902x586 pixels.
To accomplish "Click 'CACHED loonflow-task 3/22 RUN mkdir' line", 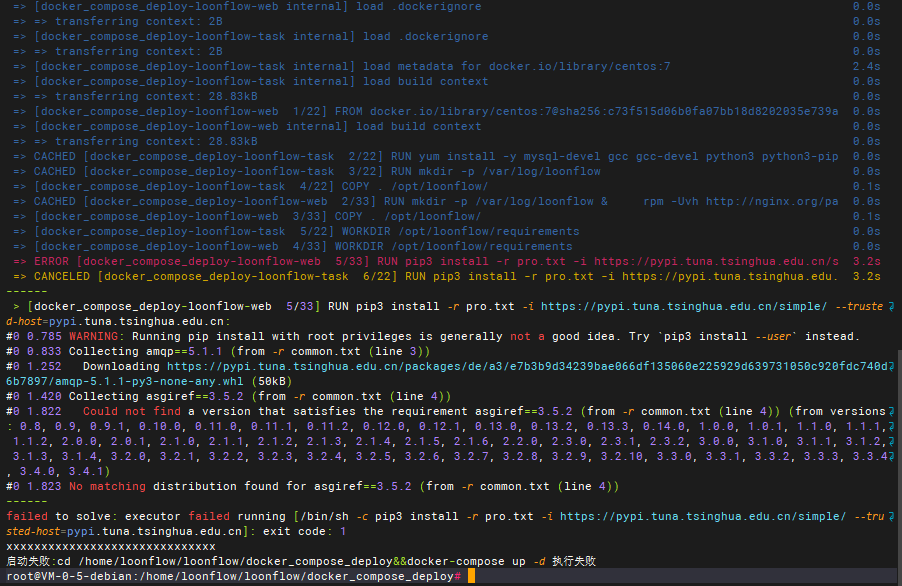I will click(x=446, y=171).
